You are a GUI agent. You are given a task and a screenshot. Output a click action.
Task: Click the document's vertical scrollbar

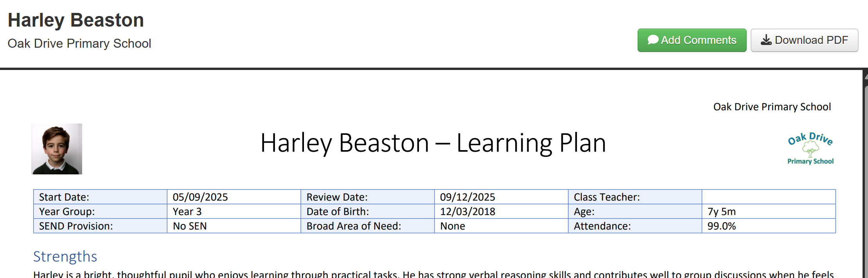[x=865, y=176]
